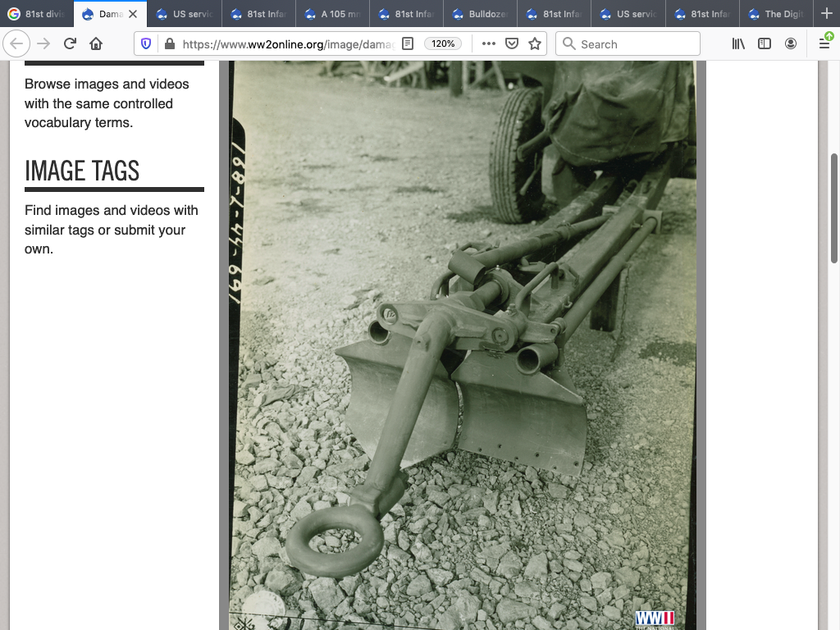Show site security info via padlock
The image size is (840, 630).
pyautogui.click(x=169, y=44)
